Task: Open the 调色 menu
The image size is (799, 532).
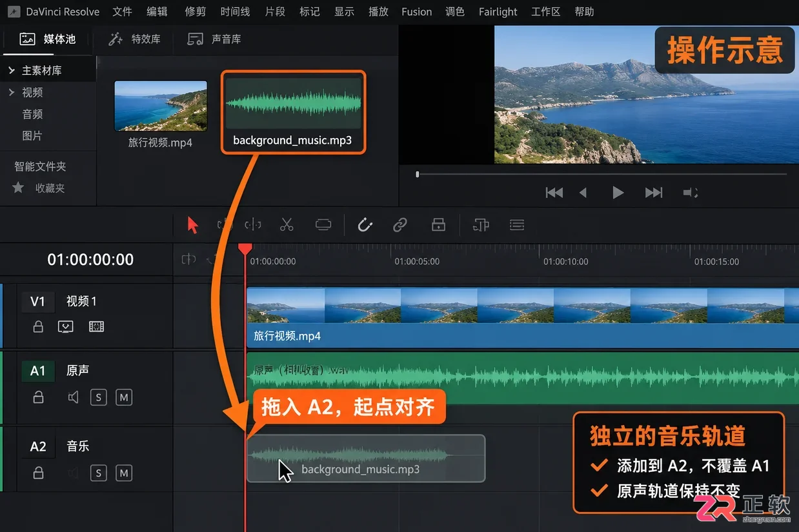Action: pyautogui.click(x=455, y=12)
